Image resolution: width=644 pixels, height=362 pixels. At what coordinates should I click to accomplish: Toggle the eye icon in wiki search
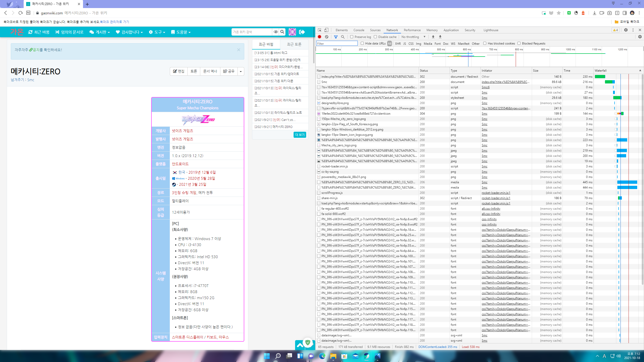[x=276, y=32]
